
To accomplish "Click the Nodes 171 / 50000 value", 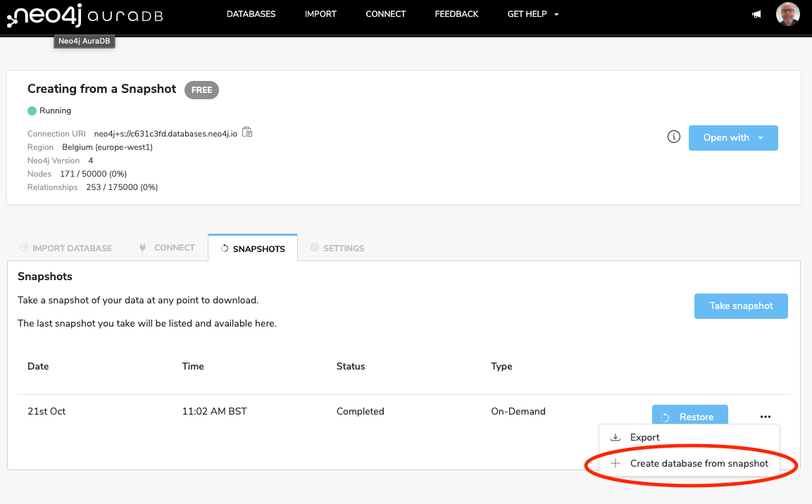I will coord(93,174).
